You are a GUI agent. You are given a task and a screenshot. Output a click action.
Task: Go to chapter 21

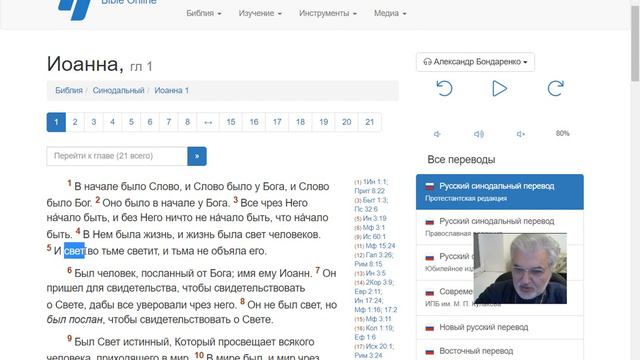coord(370,122)
